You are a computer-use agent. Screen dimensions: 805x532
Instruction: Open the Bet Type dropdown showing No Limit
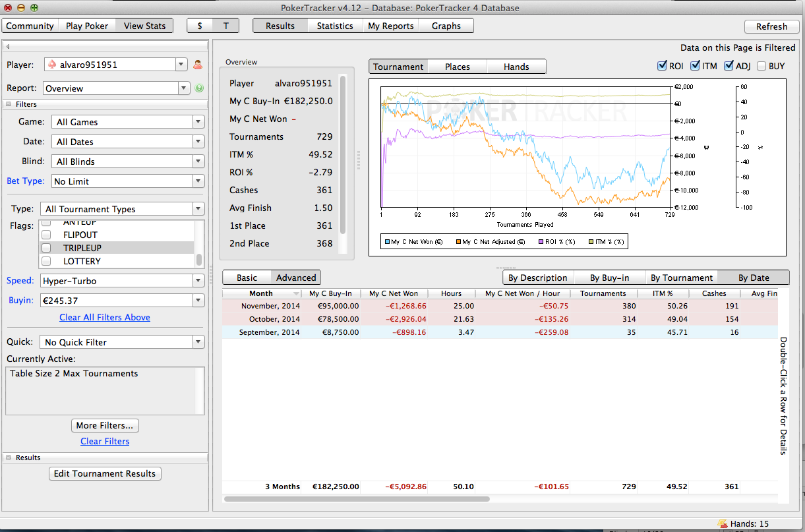198,181
